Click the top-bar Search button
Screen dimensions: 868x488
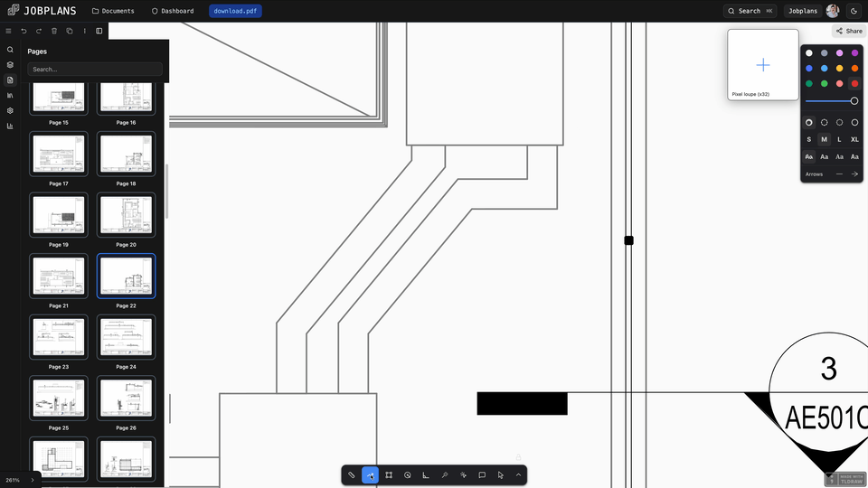click(x=750, y=11)
